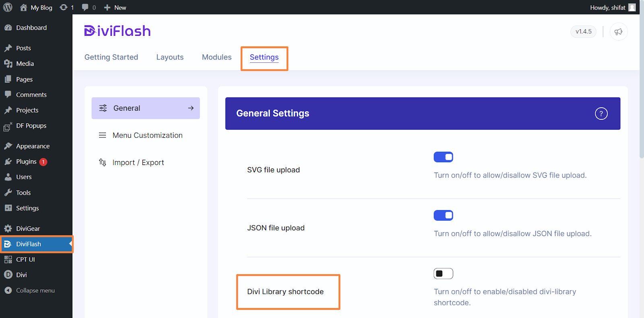The height and width of the screenshot is (318, 644).
Task: Click the DF Popups icon
Action: pyautogui.click(x=8, y=126)
